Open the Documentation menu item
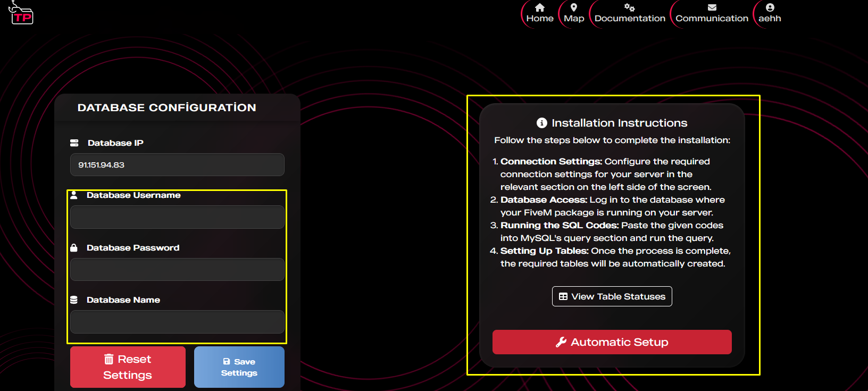The height and width of the screenshot is (391, 868). pos(630,18)
